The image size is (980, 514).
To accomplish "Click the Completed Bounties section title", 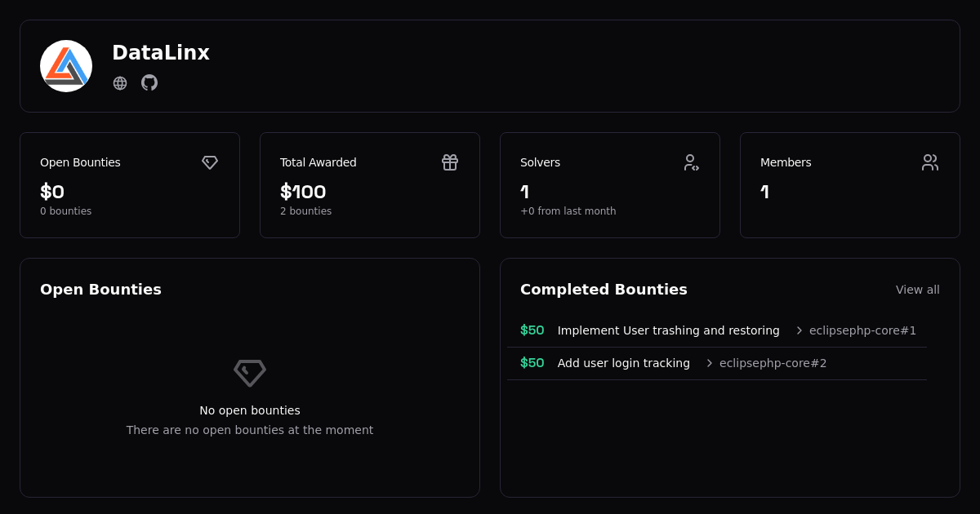I will pyautogui.click(x=604, y=290).
